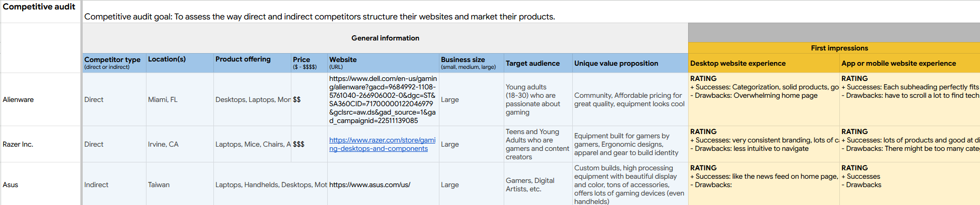Select 'Teens and Young Adults' audience cell

(538, 144)
